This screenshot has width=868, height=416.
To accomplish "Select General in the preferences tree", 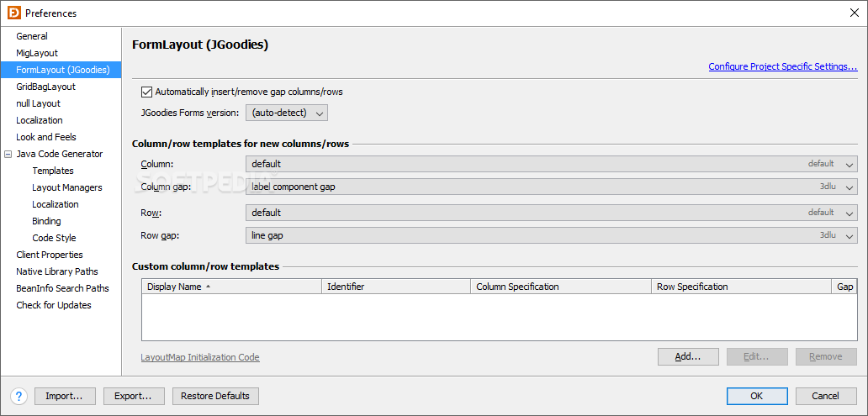I will (32, 36).
